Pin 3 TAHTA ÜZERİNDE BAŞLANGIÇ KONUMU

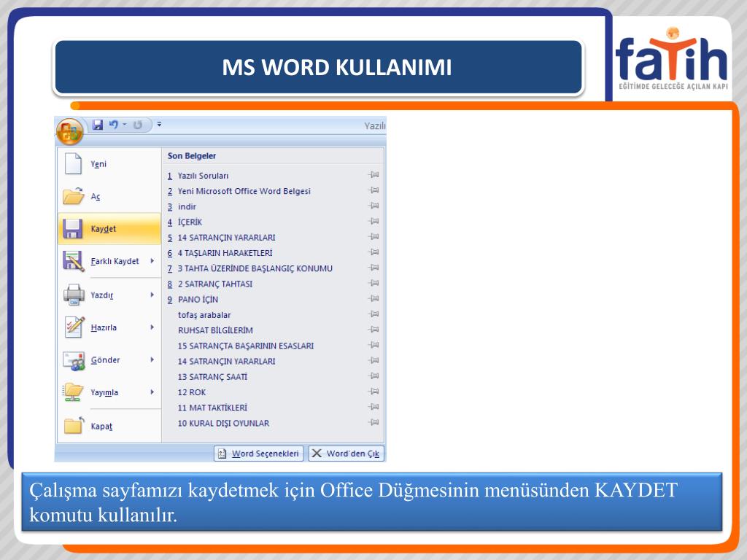374,268
